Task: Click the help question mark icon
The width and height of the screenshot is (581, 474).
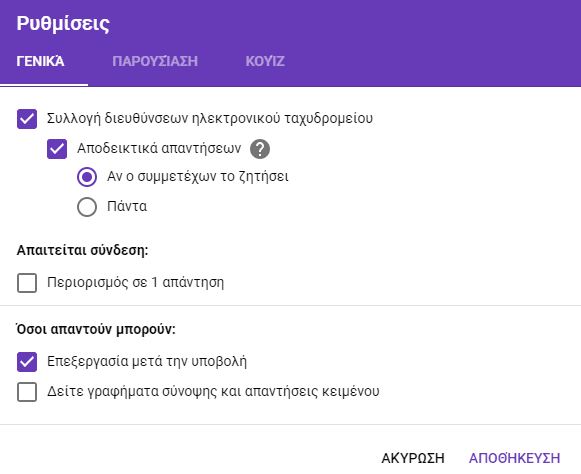Action: tap(260, 149)
